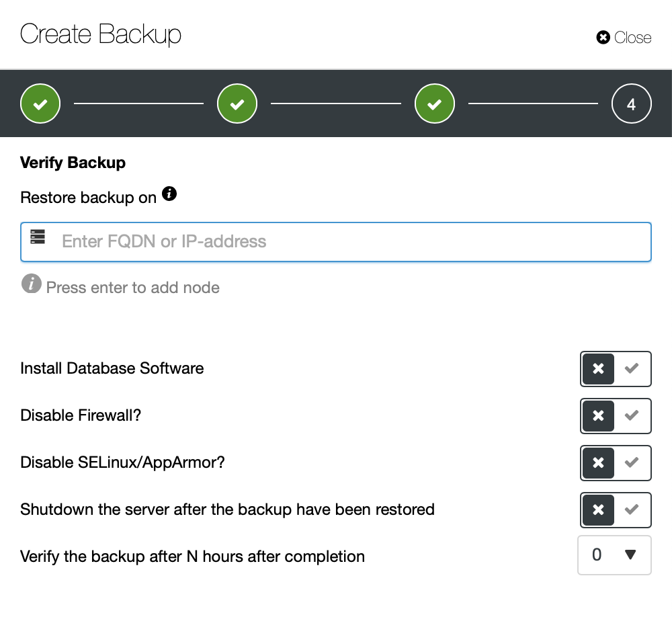The image size is (672, 617).
Task: Toggle Install Database Software switch
Action: coord(616,369)
